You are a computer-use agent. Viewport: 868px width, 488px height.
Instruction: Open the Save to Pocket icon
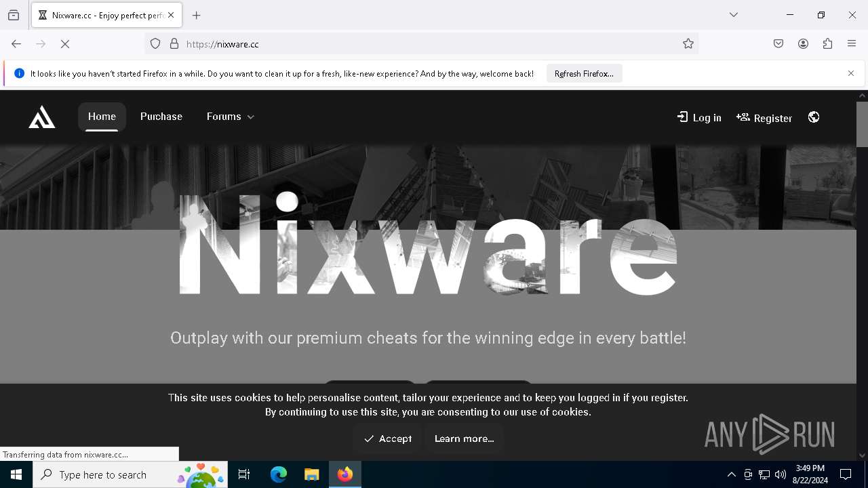pyautogui.click(x=778, y=44)
